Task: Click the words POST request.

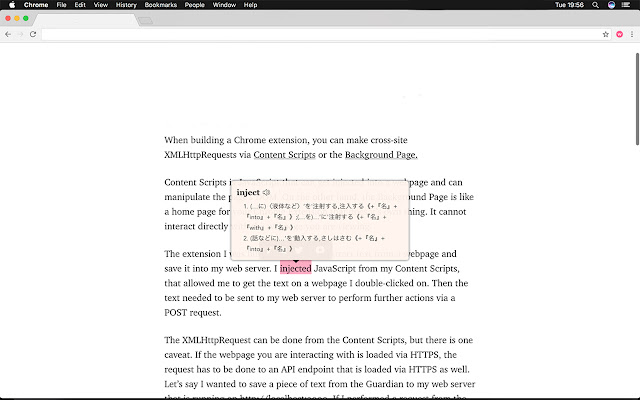Action: [x=193, y=313]
